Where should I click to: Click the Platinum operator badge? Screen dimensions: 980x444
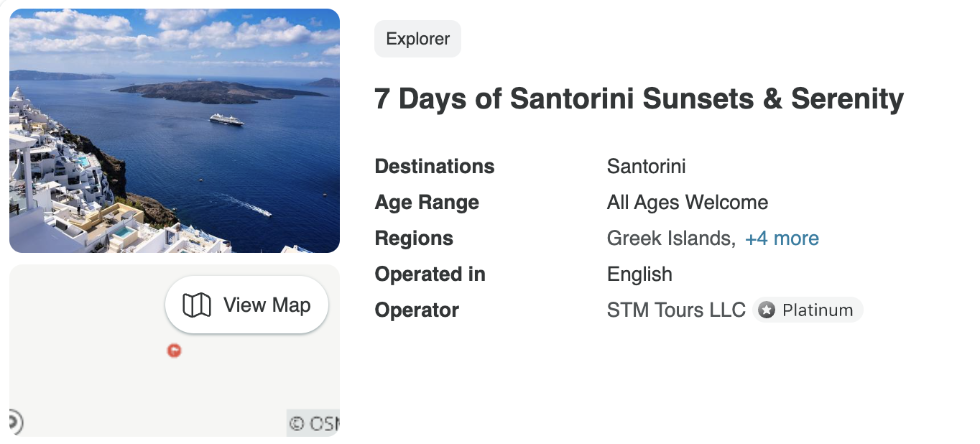(808, 310)
